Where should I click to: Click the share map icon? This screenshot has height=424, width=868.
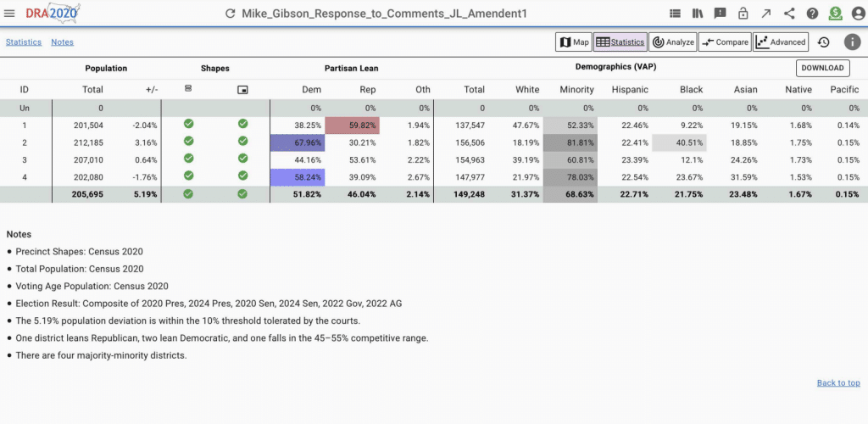(x=789, y=14)
